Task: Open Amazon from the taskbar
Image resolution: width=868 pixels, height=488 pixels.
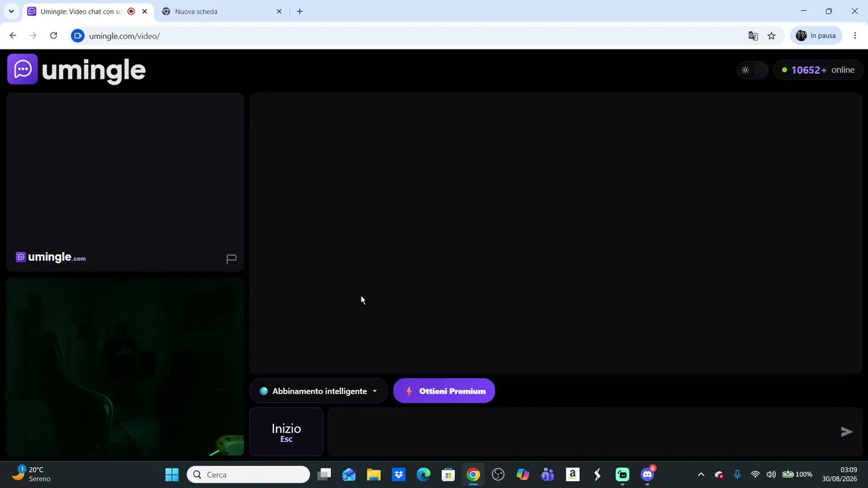Action: coord(573,474)
